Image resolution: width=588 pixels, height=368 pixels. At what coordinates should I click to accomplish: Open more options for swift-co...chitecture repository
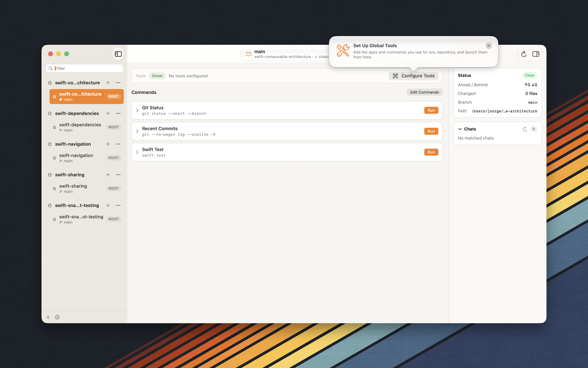[118, 83]
